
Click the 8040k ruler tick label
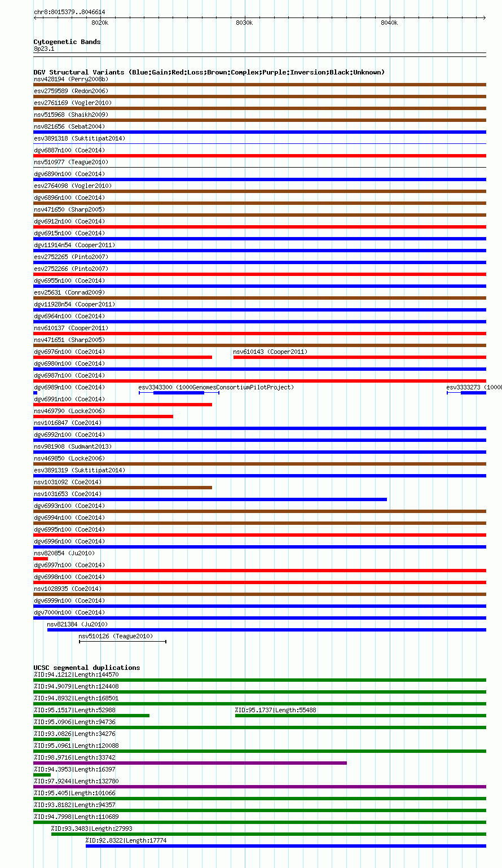point(389,23)
